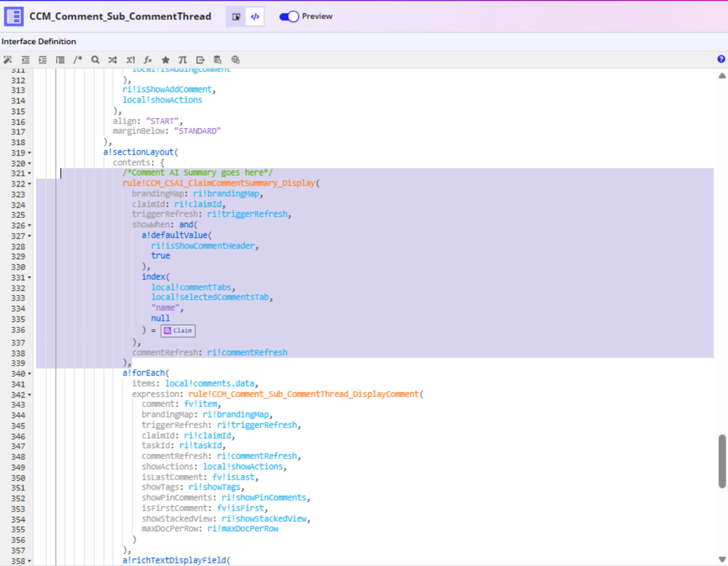
Task: Click the true keyword on line 329
Action: (160, 256)
